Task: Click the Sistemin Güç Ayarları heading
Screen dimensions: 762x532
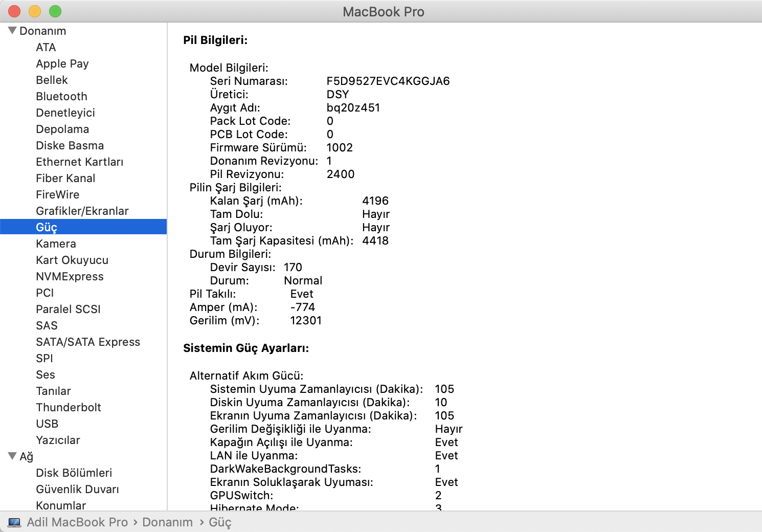Action: tap(246, 348)
